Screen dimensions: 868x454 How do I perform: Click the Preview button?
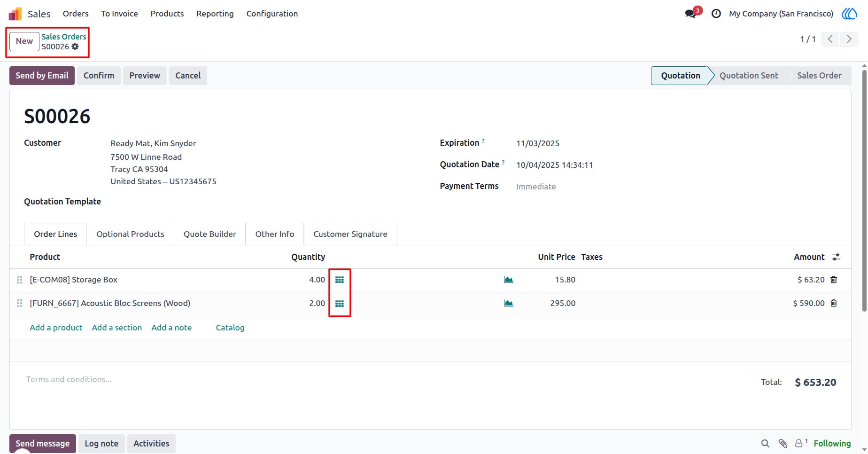[x=145, y=76]
